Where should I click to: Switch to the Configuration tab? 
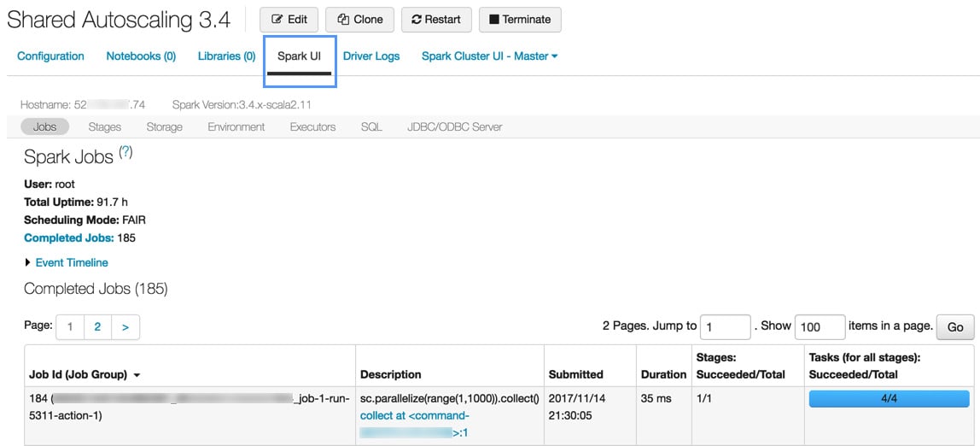50,56
